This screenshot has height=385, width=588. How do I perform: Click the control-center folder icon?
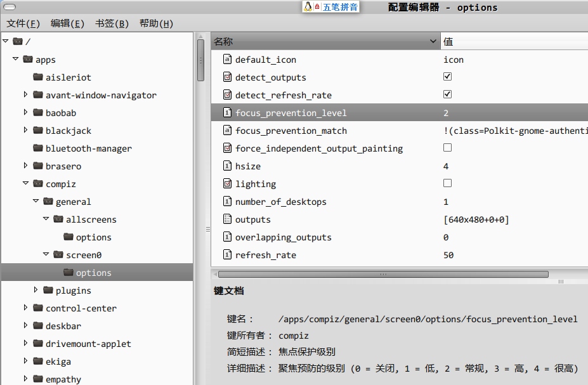pos(38,308)
